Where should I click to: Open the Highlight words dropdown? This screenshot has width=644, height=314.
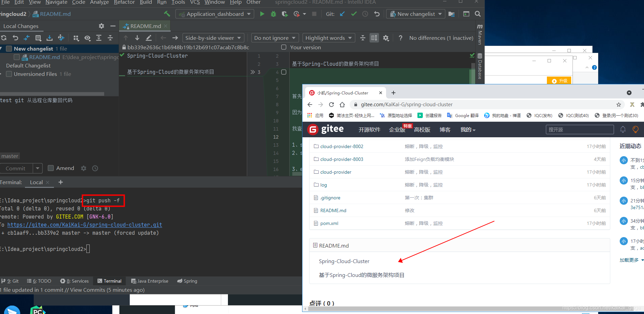pos(328,38)
